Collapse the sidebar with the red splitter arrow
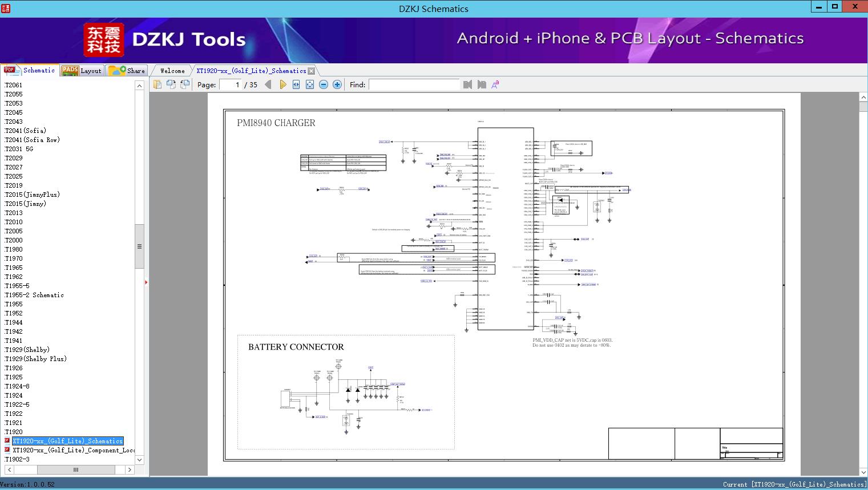This screenshot has height=490, width=868. (146, 282)
